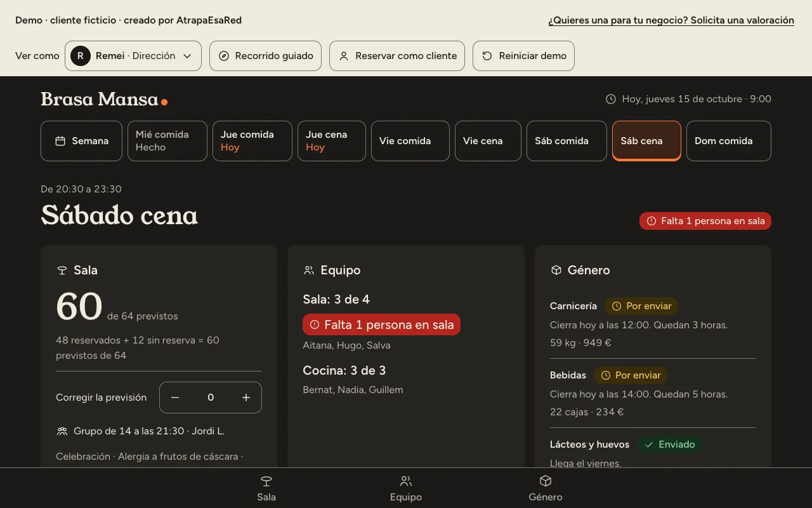Select the Jue cena tab
The image size is (812, 508).
coord(332,141)
